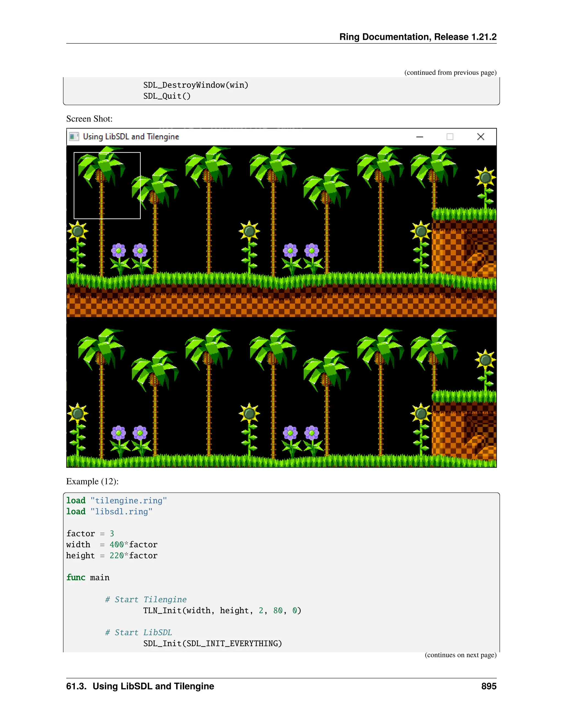Click the Ring Documentation, Release 1.21.2 header
Screen dimensions: 563x728
coord(418,37)
